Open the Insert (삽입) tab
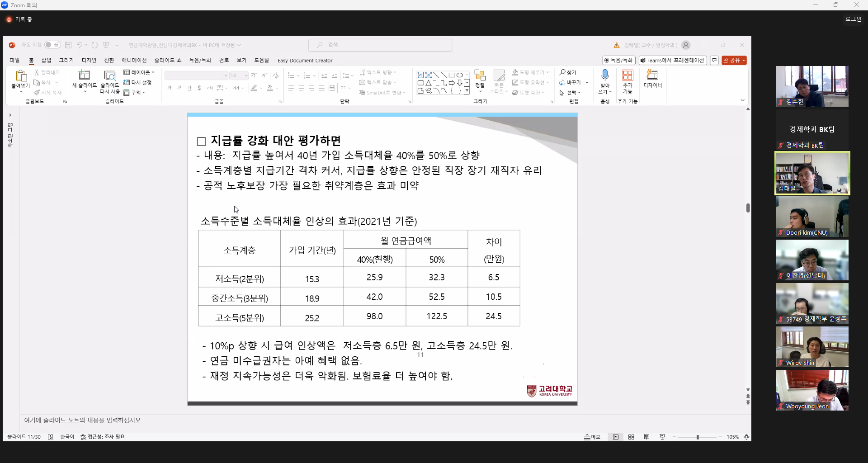Viewport: 868px width, 463px height. (46, 60)
